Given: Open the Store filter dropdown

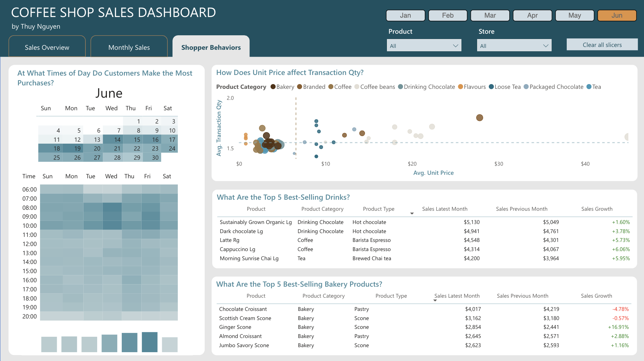Looking at the screenshot, I should (545, 45).
